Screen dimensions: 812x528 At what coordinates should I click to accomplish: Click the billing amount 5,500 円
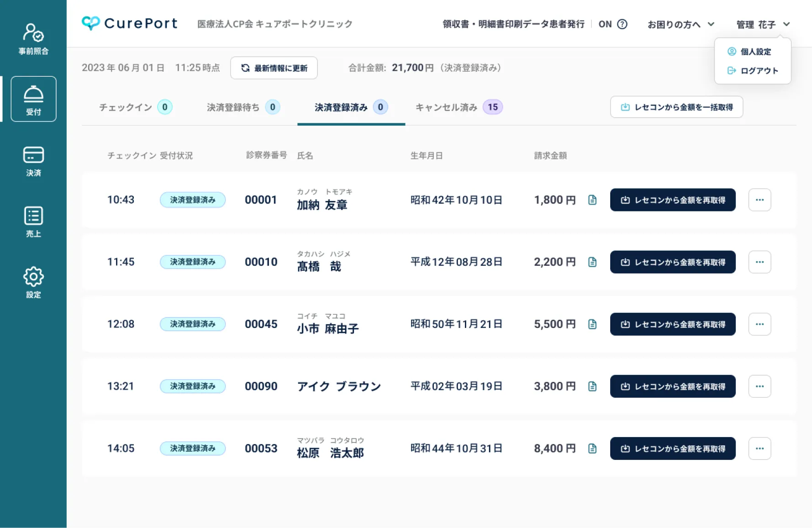point(555,324)
